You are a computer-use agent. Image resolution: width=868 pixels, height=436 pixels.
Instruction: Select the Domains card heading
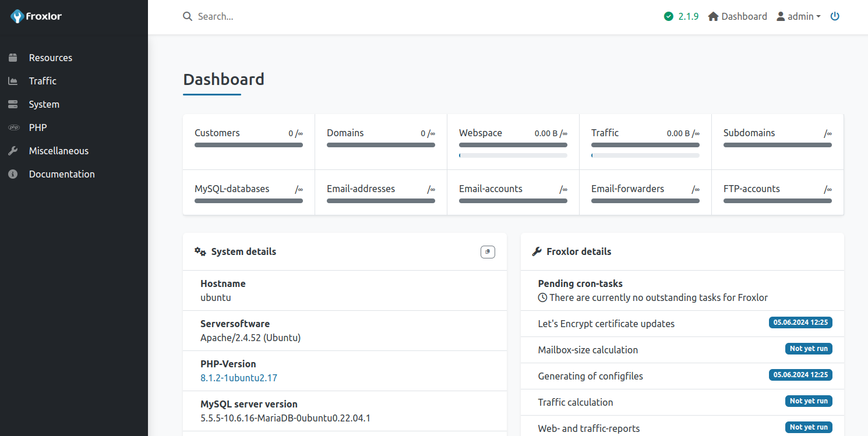[345, 133]
